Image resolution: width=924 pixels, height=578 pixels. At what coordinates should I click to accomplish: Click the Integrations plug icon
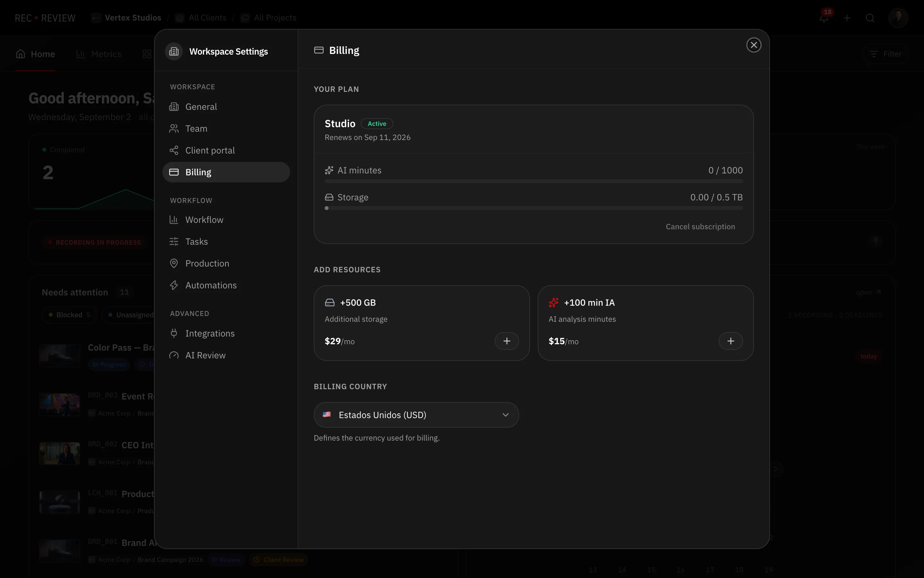(174, 333)
